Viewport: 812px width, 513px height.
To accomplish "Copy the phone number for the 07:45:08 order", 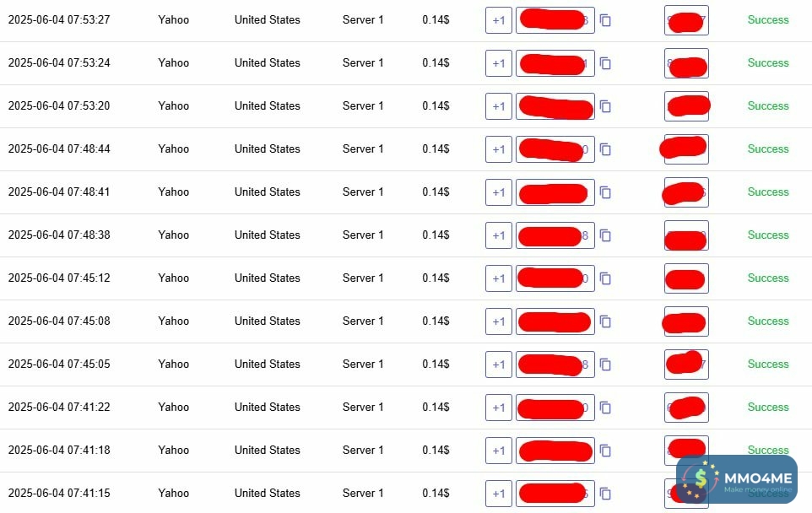I will (x=605, y=321).
